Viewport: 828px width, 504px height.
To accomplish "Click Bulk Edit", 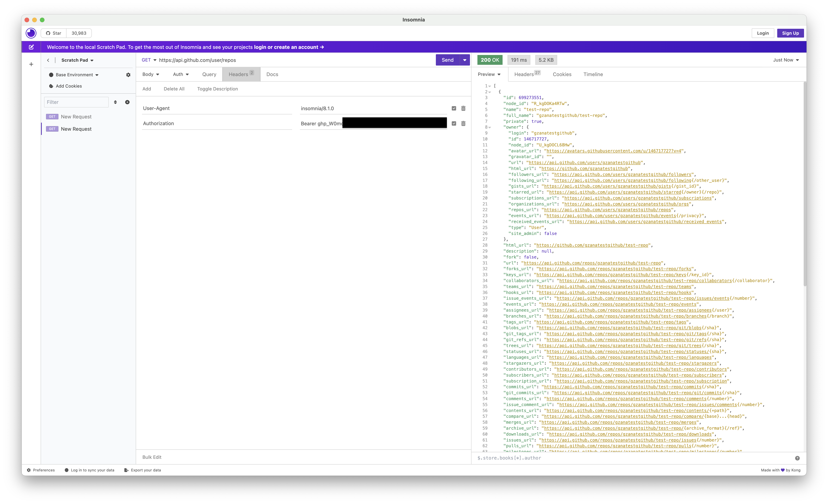I will 152,457.
